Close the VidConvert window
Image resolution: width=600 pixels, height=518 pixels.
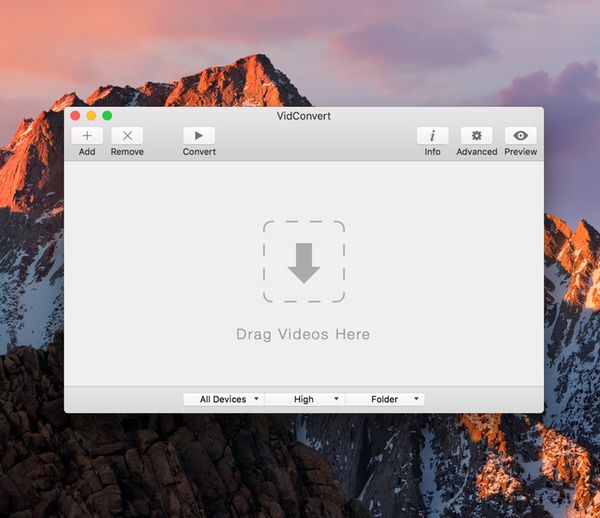point(75,116)
